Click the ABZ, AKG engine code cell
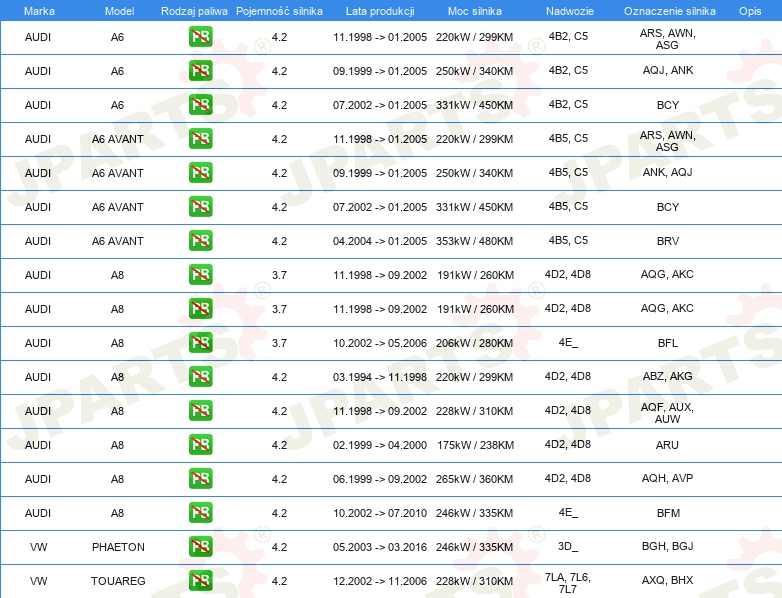Image resolution: width=782 pixels, height=598 pixels. [x=667, y=376]
